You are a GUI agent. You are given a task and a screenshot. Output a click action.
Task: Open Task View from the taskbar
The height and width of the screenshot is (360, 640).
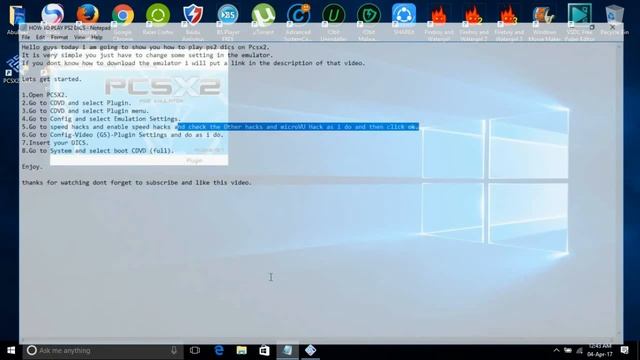click(x=195, y=350)
